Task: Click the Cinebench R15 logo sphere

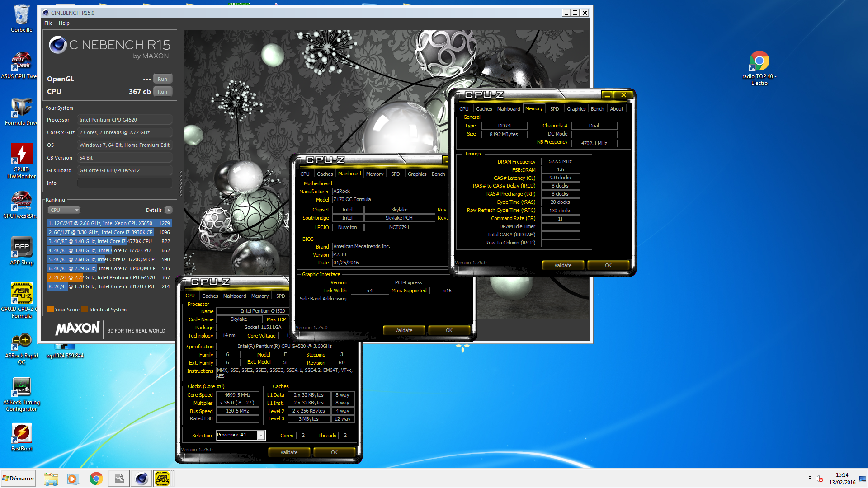Action: pyautogui.click(x=58, y=45)
